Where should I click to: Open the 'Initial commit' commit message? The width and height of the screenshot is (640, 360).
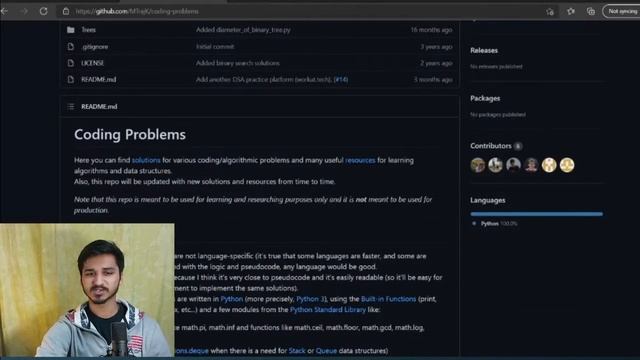point(215,47)
